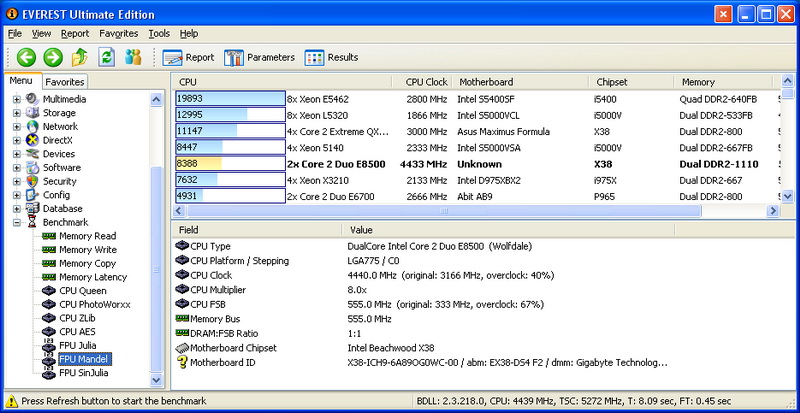Expand the Storage tree node
The image size is (800, 413).
coord(17,113)
